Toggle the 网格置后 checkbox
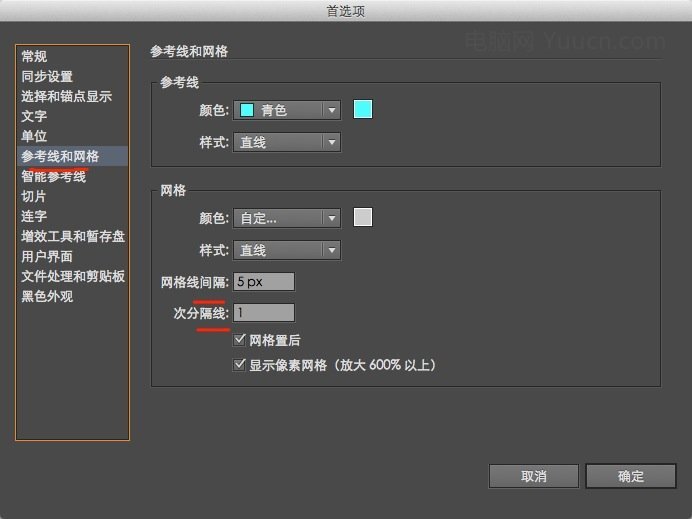Image resolution: width=692 pixels, height=519 pixels. [x=239, y=339]
